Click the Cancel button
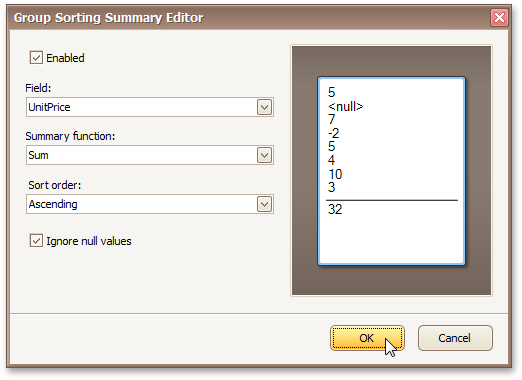This screenshot has width=522, height=380. pos(455,338)
